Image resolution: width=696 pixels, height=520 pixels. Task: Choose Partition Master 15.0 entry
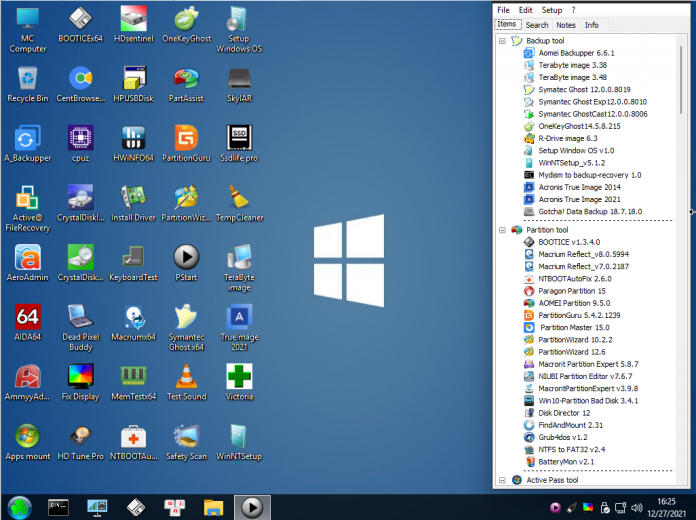click(x=575, y=328)
